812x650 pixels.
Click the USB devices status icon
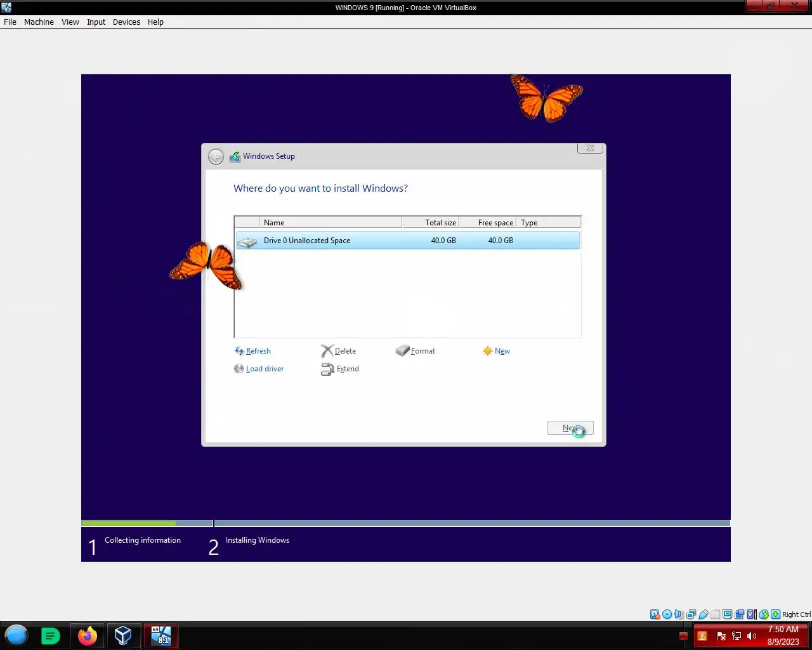[703, 614]
